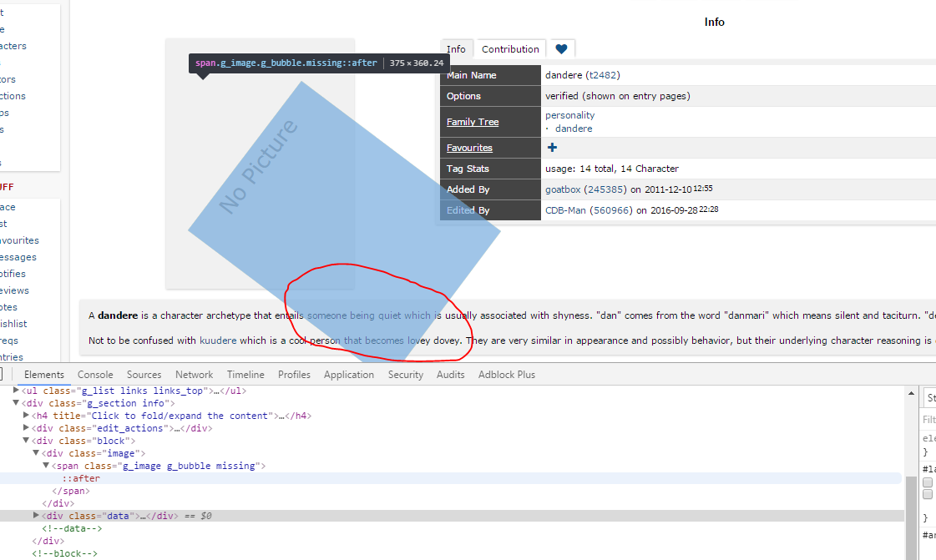The image size is (936, 560).
Task: Open the Network tab in DevTools
Action: pos(194,375)
